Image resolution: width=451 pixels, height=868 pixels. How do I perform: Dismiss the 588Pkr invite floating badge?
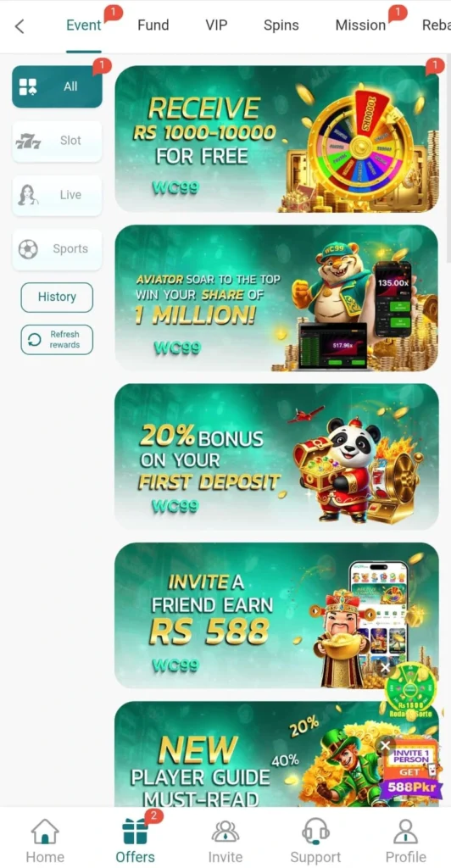coord(385,746)
